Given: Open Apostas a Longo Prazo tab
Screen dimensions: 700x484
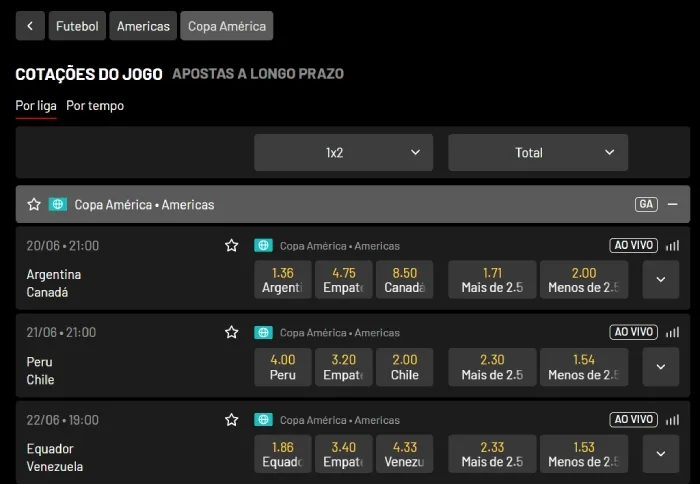Looking at the screenshot, I should coord(258,74).
